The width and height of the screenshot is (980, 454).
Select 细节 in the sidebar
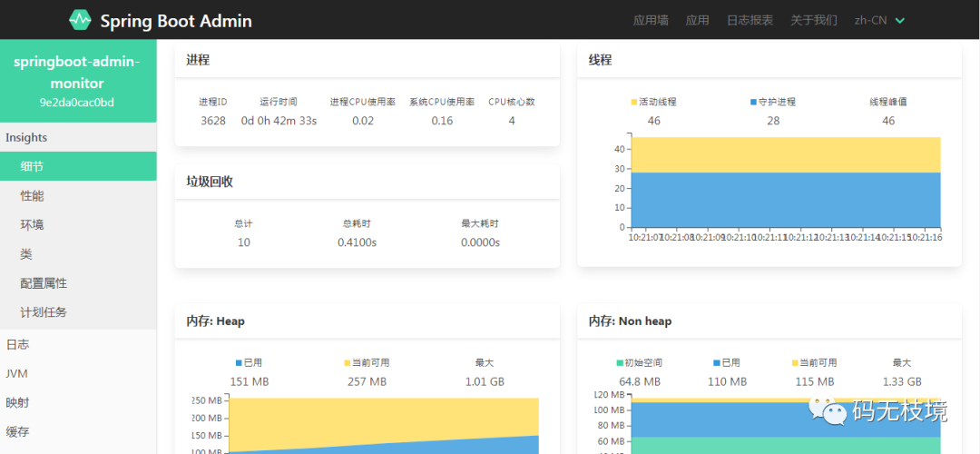click(33, 166)
